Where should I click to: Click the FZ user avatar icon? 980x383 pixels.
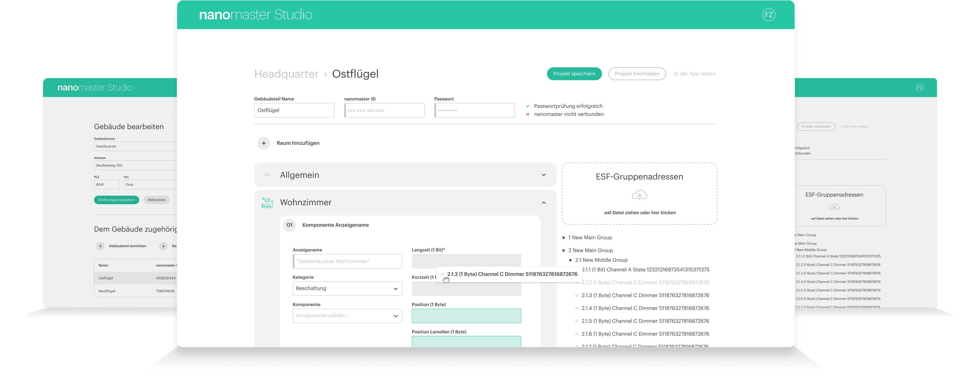(x=768, y=15)
